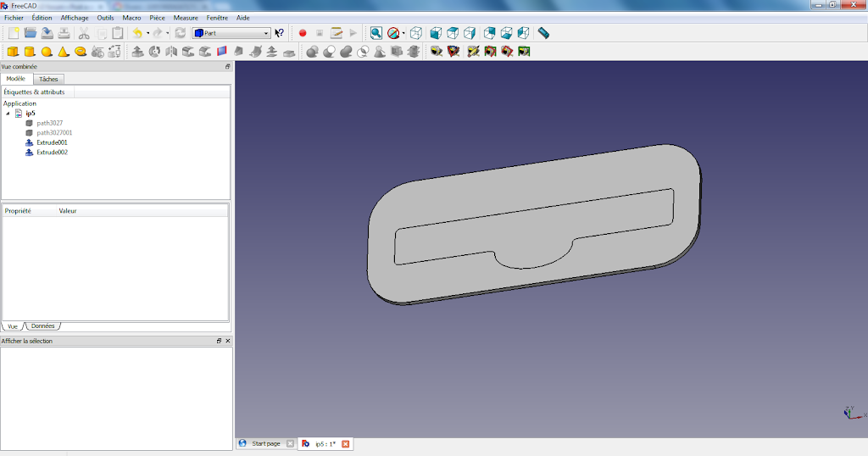Image resolution: width=868 pixels, height=456 pixels.
Task: Open the macro editor notepad icon
Action: [336, 33]
